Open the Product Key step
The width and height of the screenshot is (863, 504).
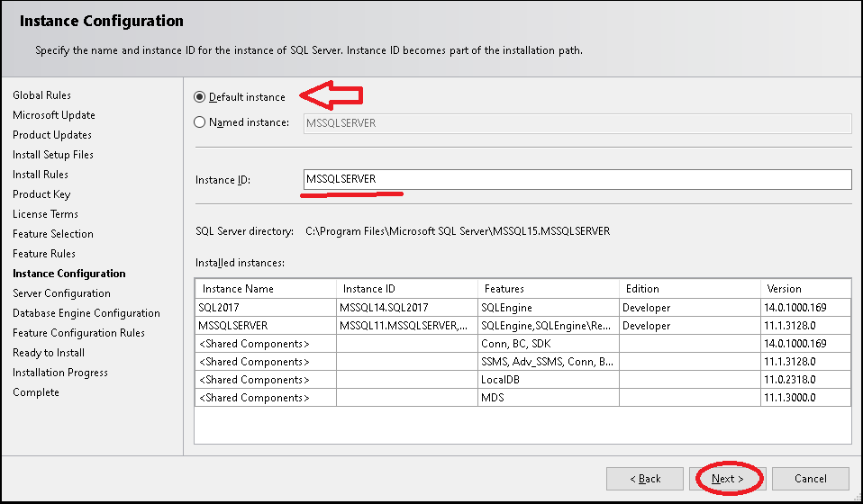41,194
